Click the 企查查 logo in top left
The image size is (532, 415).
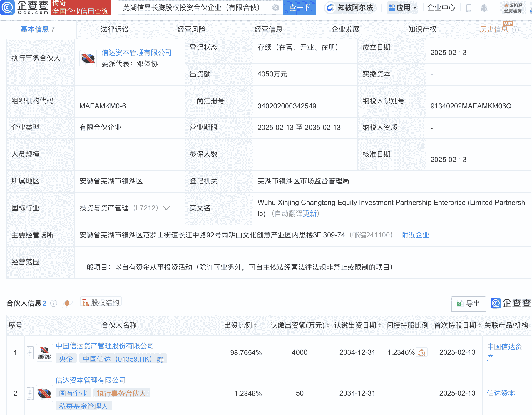click(x=25, y=8)
